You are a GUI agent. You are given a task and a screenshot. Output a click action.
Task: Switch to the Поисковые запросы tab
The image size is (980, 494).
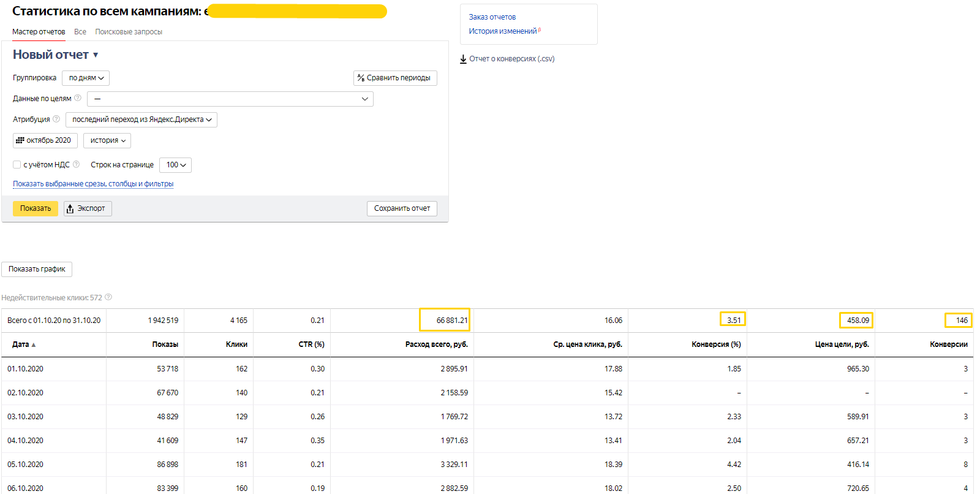129,32
